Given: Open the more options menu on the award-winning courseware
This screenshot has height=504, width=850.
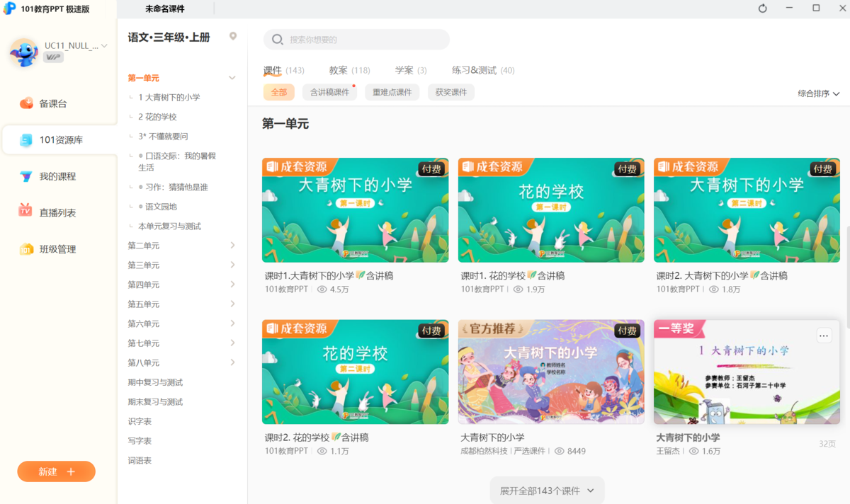Looking at the screenshot, I should click(x=824, y=335).
